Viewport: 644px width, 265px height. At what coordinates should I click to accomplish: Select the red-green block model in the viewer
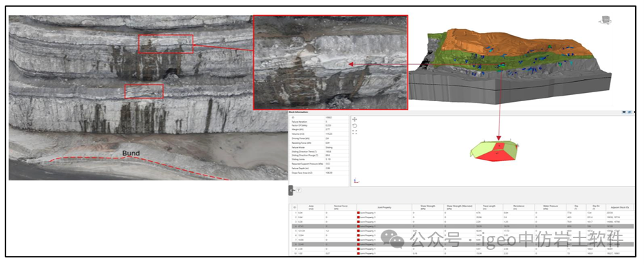(494, 151)
